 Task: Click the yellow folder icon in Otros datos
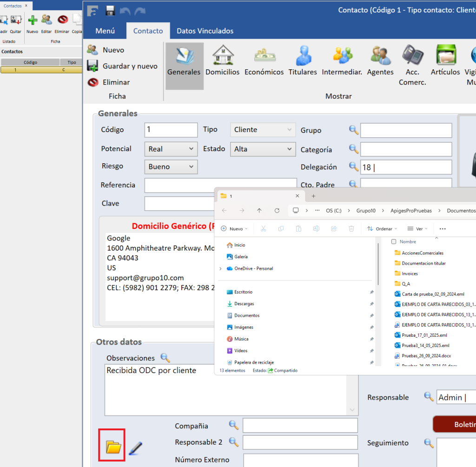coord(113,447)
